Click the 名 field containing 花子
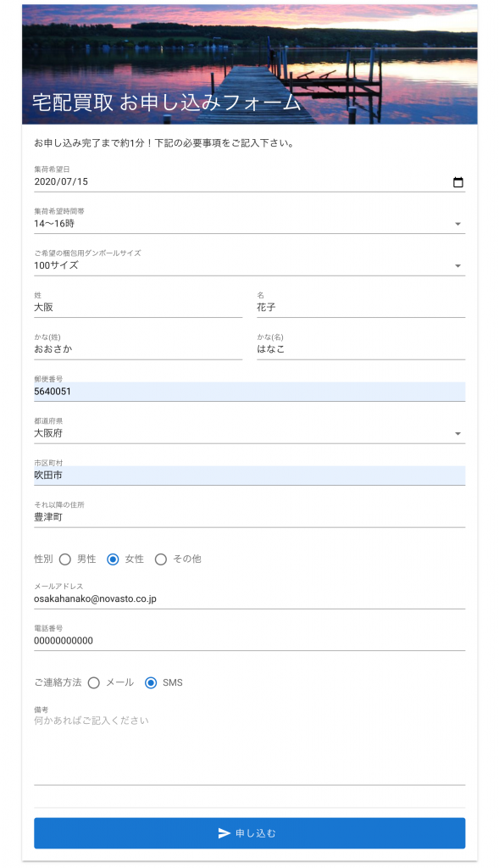The width and height of the screenshot is (499, 868). pos(361,307)
